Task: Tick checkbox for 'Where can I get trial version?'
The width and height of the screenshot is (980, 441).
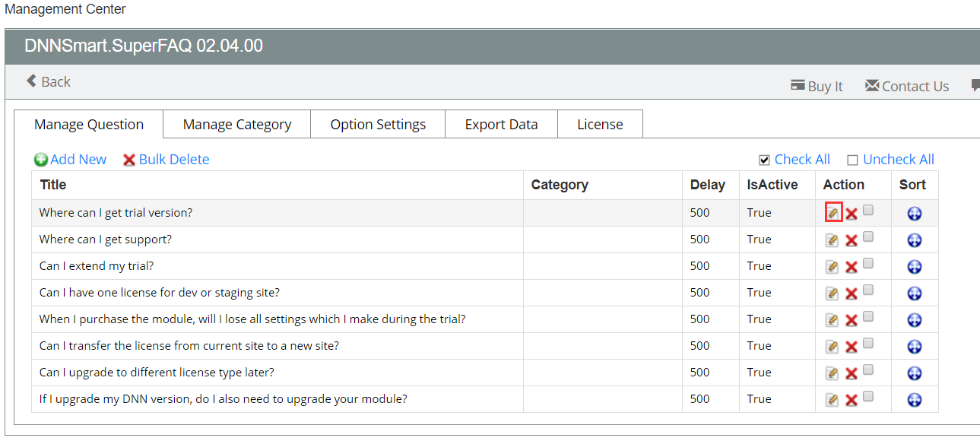Action: (x=868, y=211)
